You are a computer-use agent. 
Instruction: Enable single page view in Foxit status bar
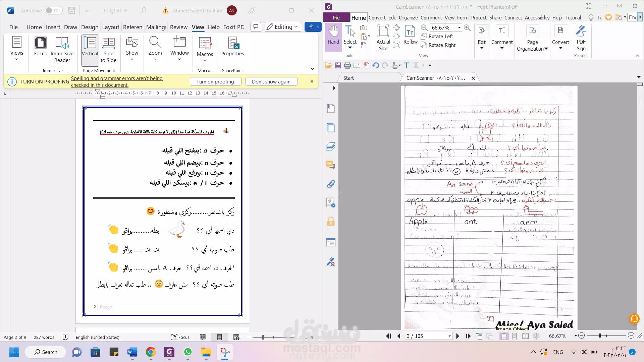click(x=503, y=336)
